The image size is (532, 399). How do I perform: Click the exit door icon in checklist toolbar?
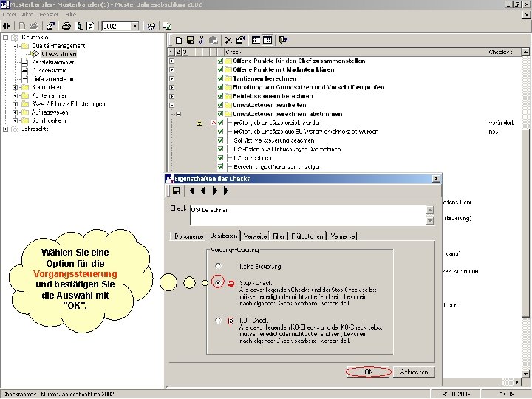coord(283,40)
